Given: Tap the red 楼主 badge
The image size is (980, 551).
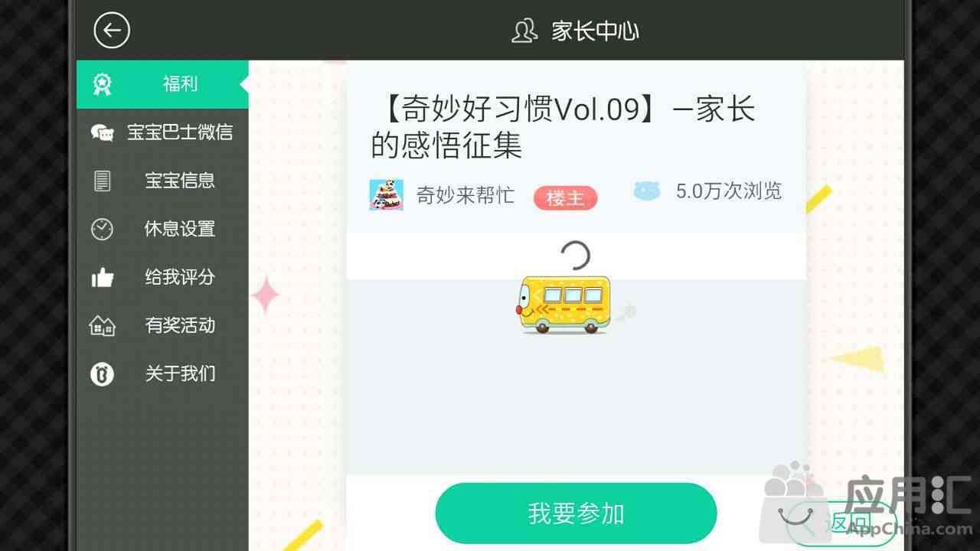Looking at the screenshot, I should click(566, 198).
